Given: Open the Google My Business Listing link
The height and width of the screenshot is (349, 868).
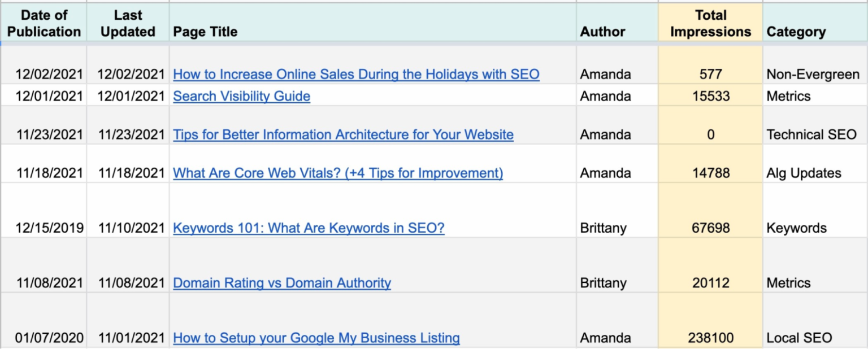Looking at the screenshot, I should [x=316, y=338].
